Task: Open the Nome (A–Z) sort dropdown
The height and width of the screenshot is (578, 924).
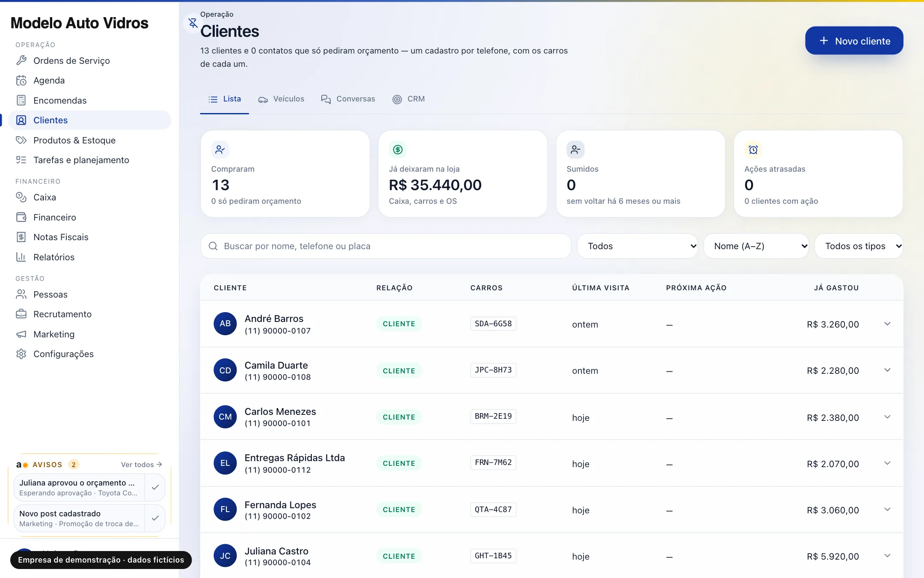Action: tap(756, 246)
